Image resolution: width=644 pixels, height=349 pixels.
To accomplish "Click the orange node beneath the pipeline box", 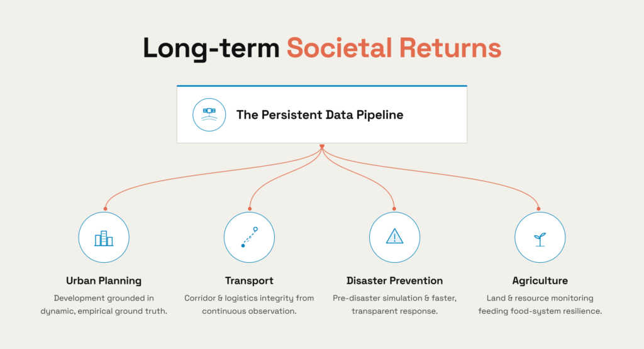I will coord(322,146).
